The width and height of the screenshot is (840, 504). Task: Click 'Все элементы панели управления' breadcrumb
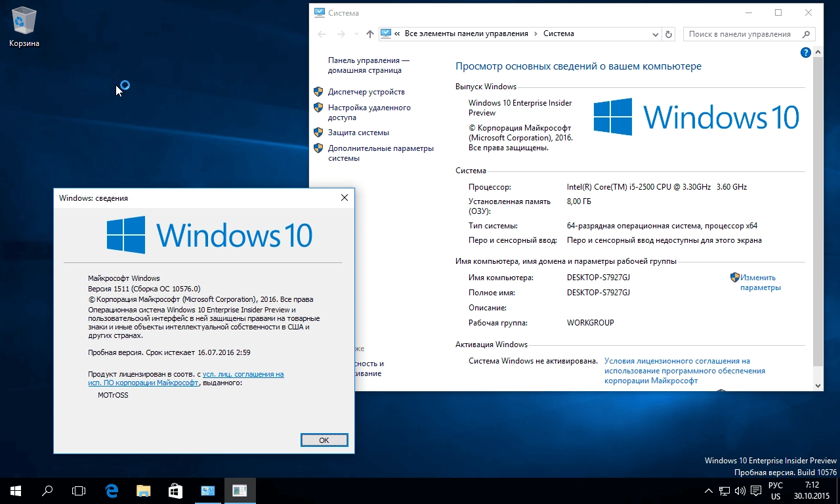point(466,33)
